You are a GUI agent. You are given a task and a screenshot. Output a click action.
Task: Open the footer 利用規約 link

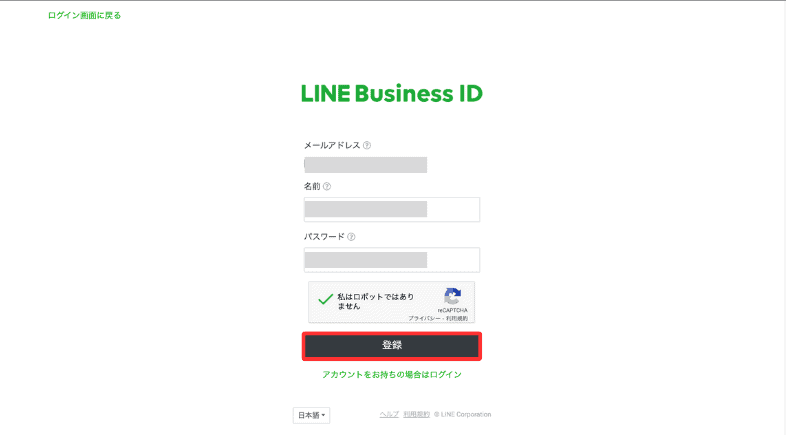tap(417, 414)
